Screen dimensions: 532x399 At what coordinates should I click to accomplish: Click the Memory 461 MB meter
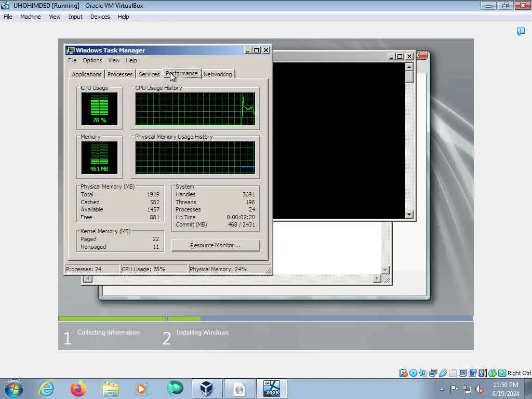click(99, 158)
